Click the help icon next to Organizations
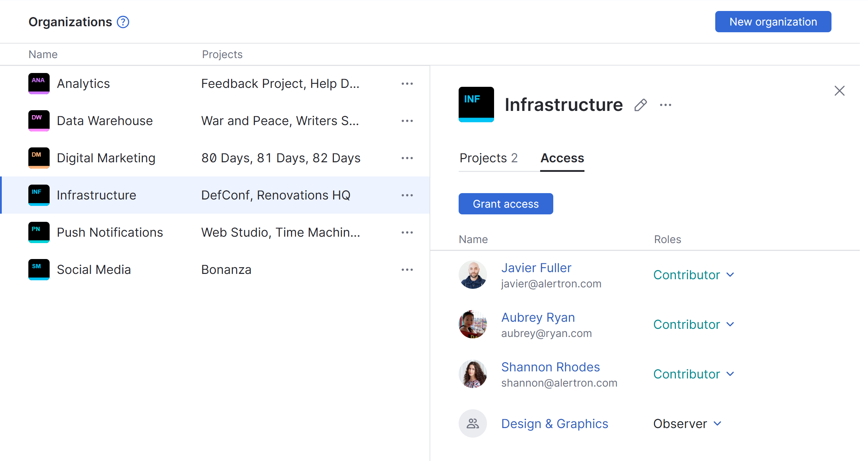Screen dimensions: 868x461 [x=123, y=22]
